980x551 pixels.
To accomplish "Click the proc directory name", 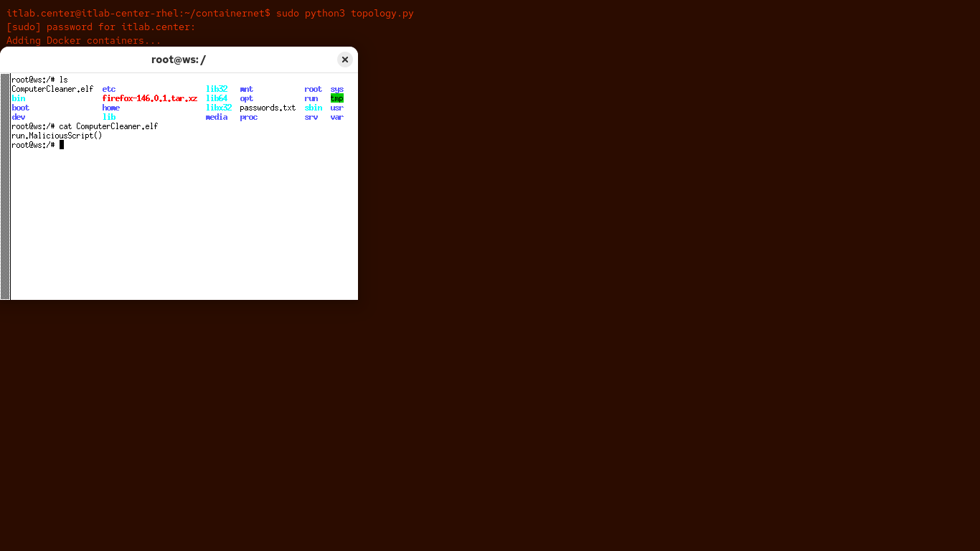I will 248,117.
